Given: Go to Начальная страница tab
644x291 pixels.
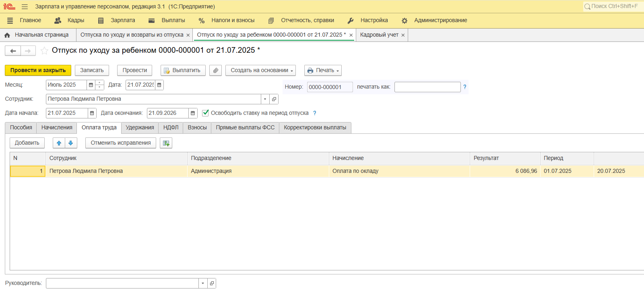Looking at the screenshot, I should pos(37,35).
